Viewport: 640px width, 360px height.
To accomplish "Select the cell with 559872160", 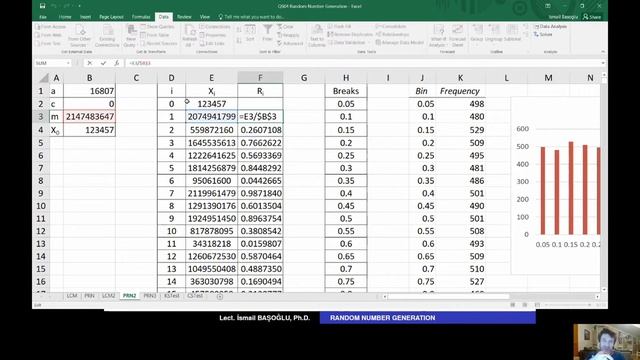I will 211,130.
